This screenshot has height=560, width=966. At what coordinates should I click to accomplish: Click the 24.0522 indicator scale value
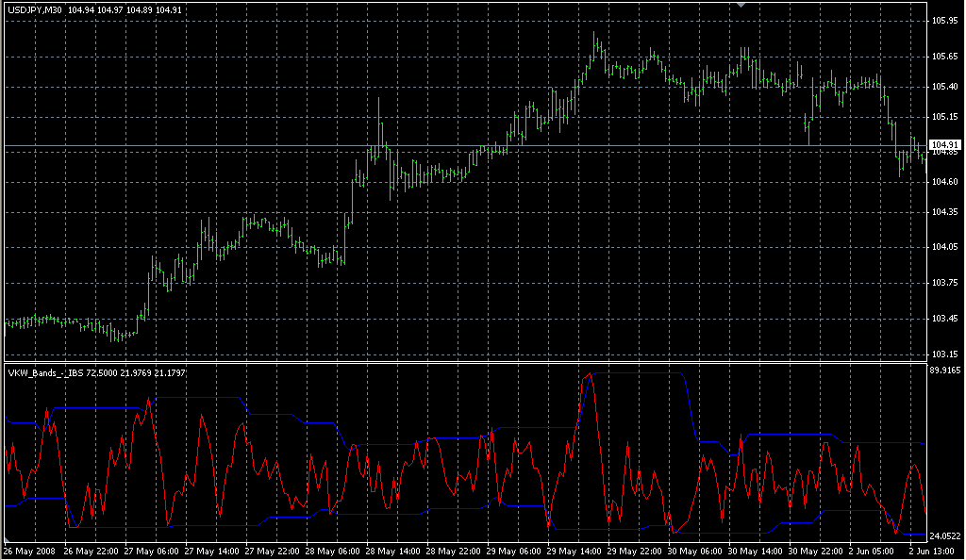click(x=946, y=535)
